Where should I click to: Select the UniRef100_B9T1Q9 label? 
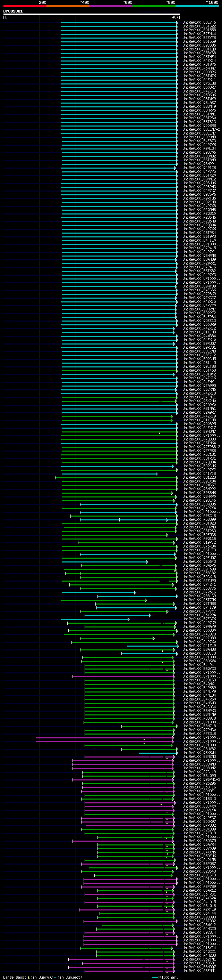199,49
